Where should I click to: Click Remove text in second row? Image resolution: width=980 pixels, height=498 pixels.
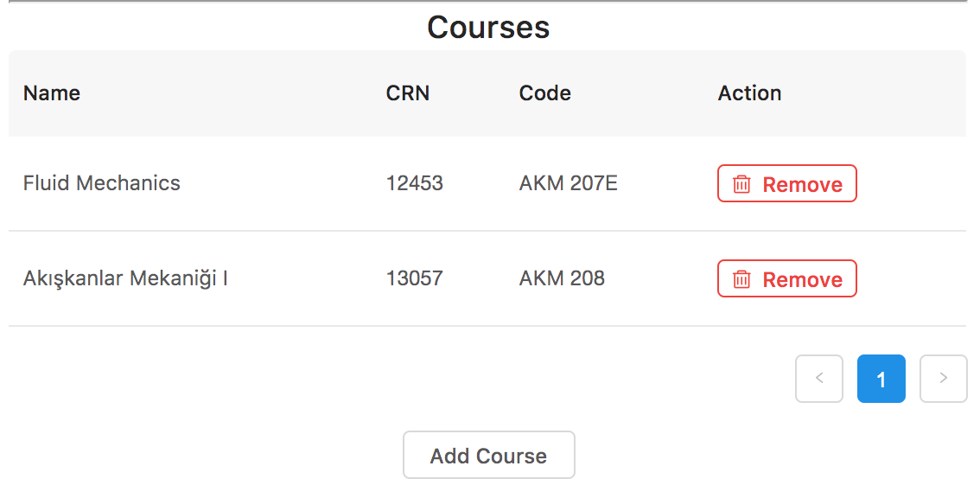[803, 279]
